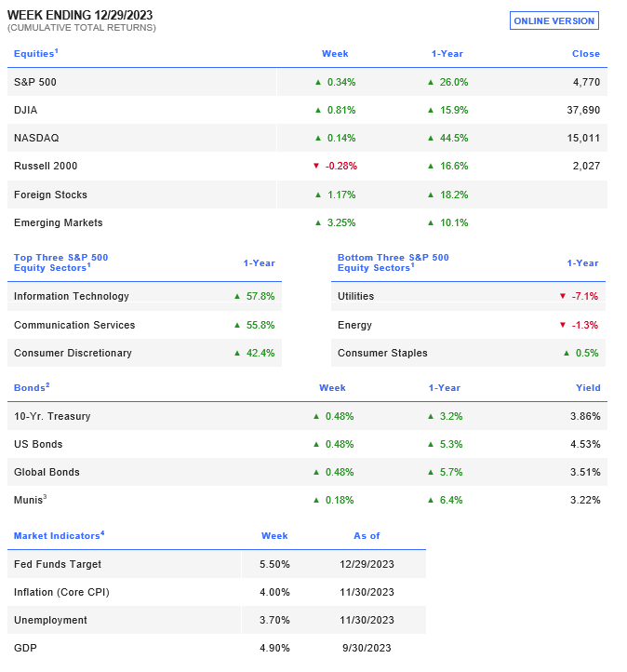Image resolution: width=627 pixels, height=672 pixels.
Task: Select the S&P 500 row label
Action: click(x=35, y=82)
